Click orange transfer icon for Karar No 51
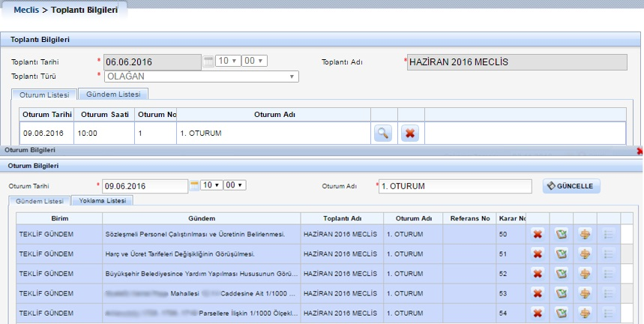Screen dimensions: 644x324 (585, 253)
